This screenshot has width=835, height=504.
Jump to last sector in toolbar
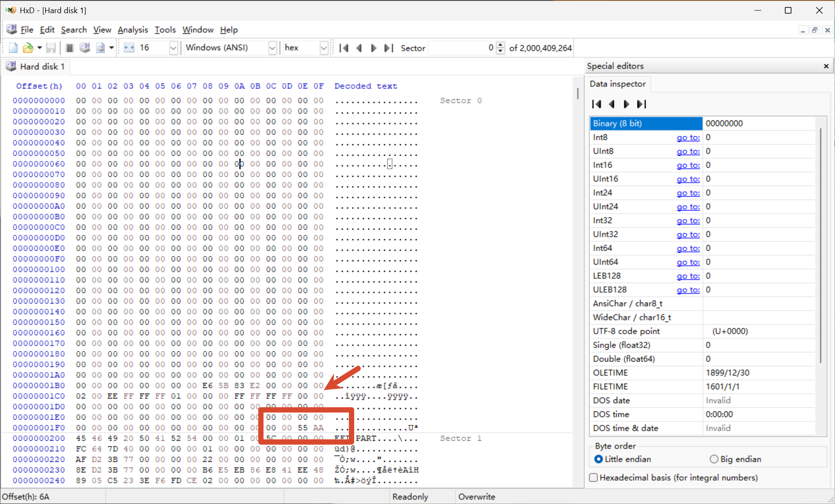[388, 48]
